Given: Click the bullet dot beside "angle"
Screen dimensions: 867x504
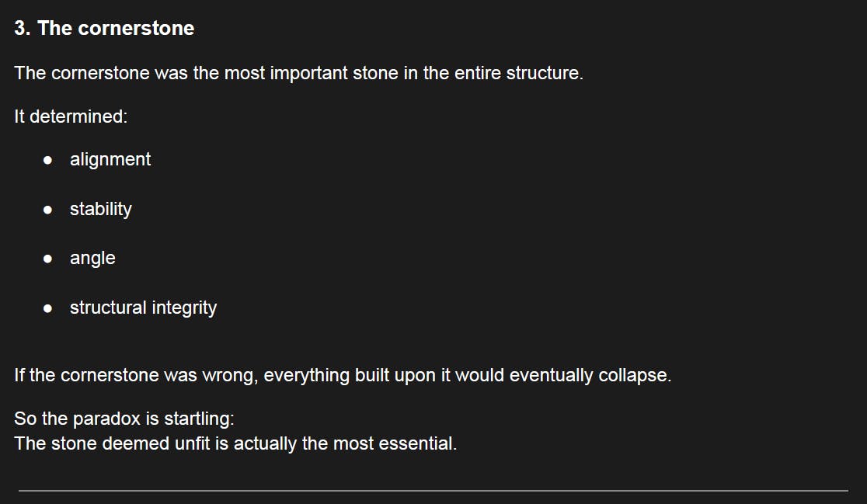Looking at the screenshot, I should tap(48, 259).
